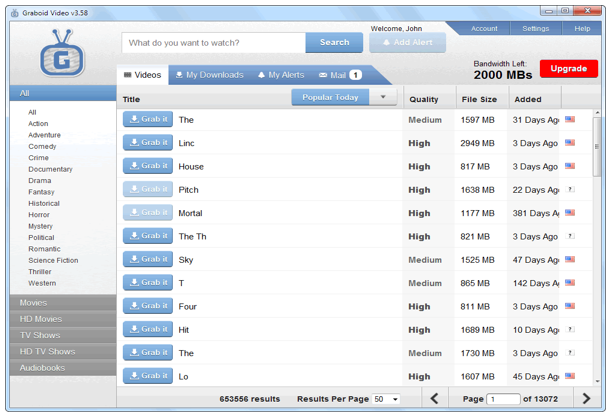Viewport: 609px width, 416px height.
Task: Click the Graboid TV logo icon
Action: click(x=62, y=53)
